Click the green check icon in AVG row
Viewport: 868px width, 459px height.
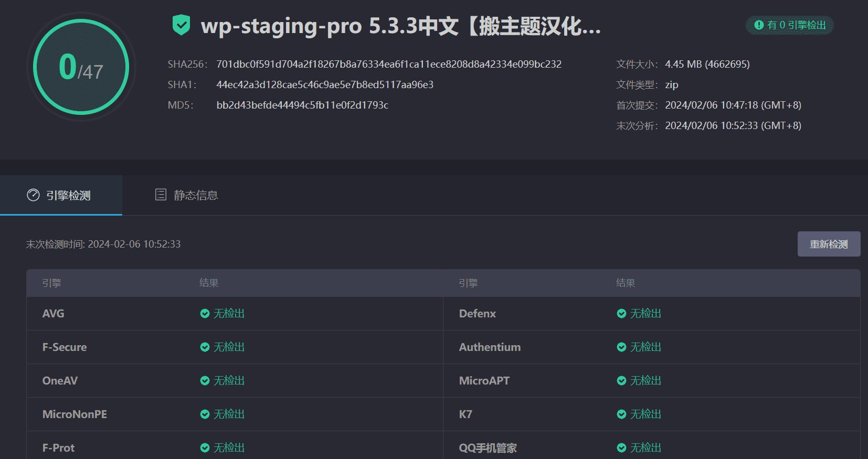tap(205, 314)
